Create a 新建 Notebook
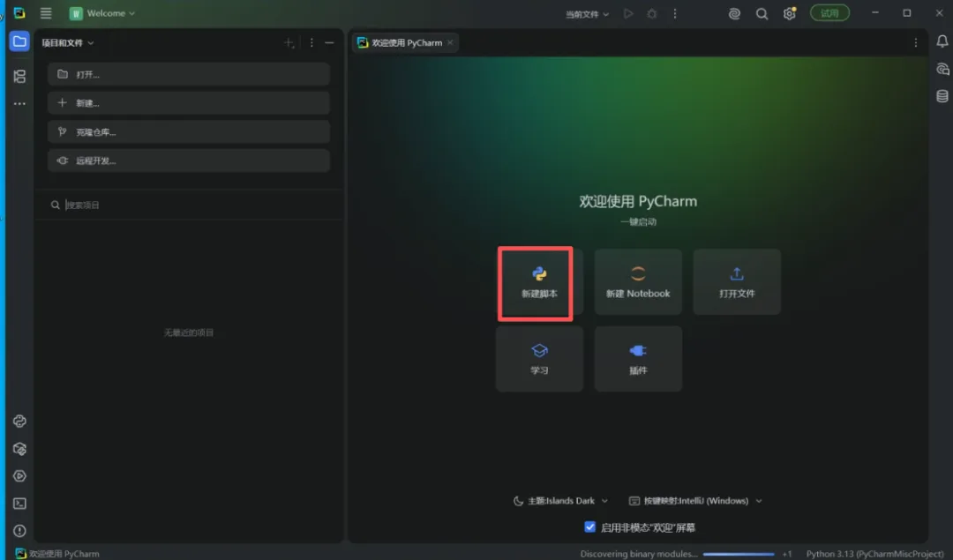 [x=638, y=282]
